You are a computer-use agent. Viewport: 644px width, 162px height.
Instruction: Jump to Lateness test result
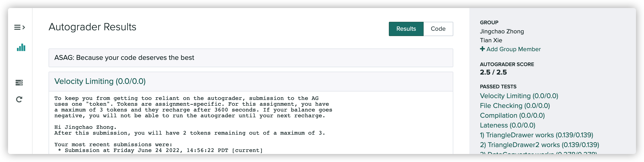(507, 125)
